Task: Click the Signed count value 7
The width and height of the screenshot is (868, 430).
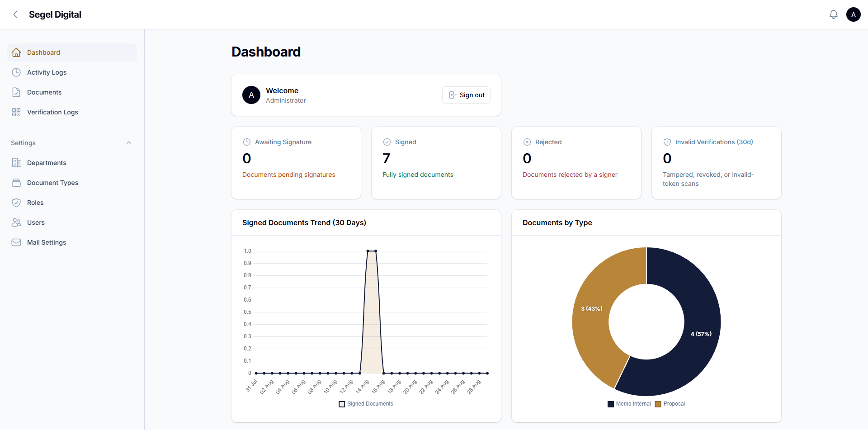Action: 387,158
